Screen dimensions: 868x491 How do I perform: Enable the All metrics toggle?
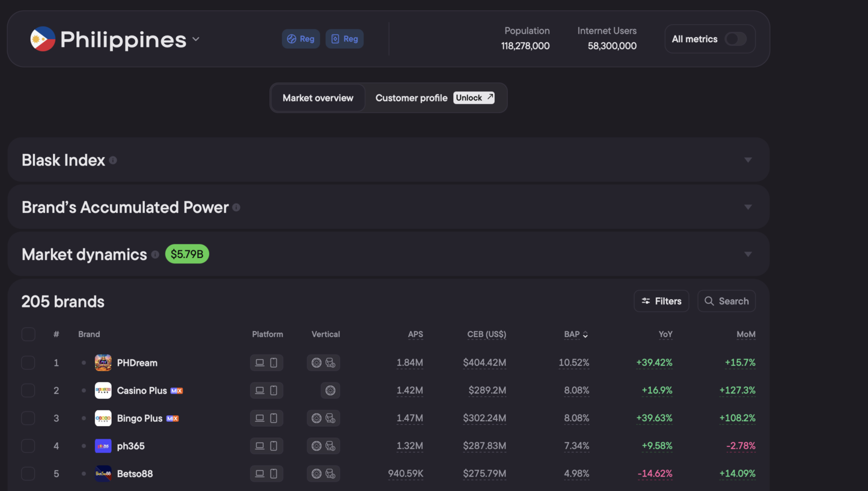tap(735, 39)
